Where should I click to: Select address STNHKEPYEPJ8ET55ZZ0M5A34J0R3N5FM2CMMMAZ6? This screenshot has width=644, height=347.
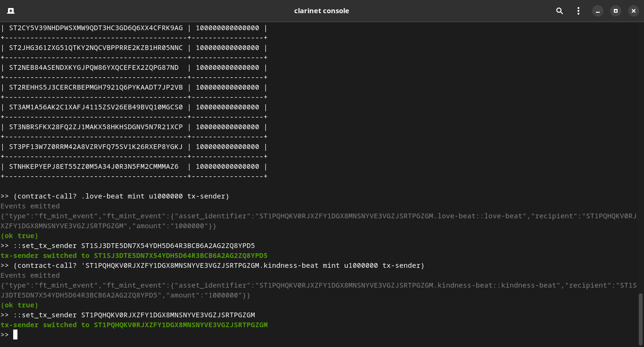click(94, 166)
